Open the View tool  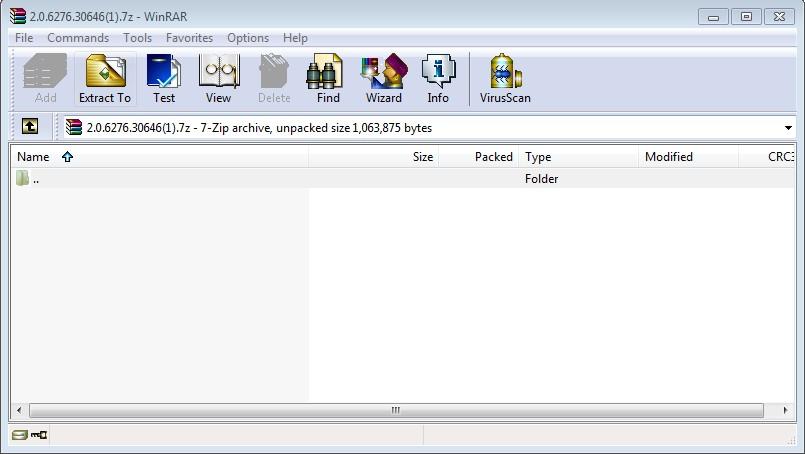tap(218, 79)
